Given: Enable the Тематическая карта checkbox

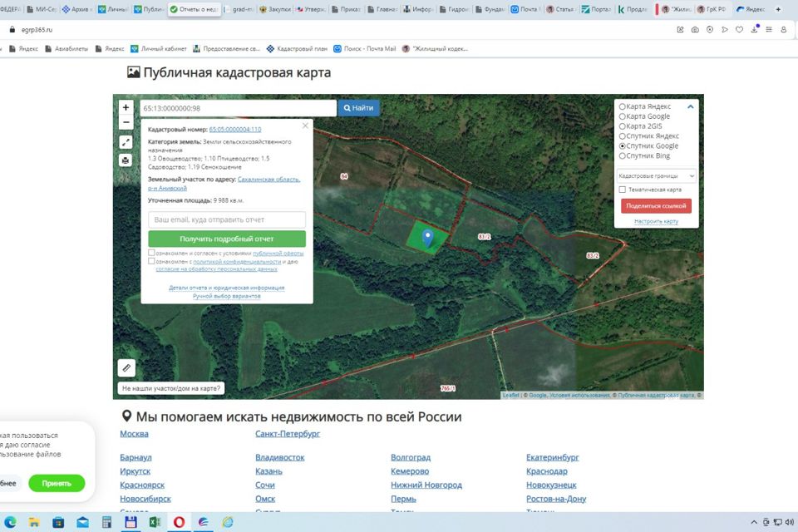Looking at the screenshot, I should point(623,190).
